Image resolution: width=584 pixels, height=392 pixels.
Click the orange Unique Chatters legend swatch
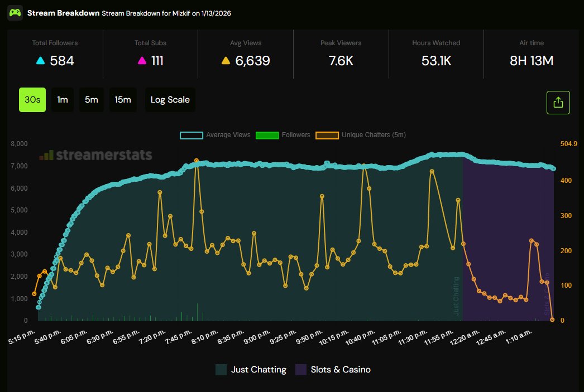327,135
